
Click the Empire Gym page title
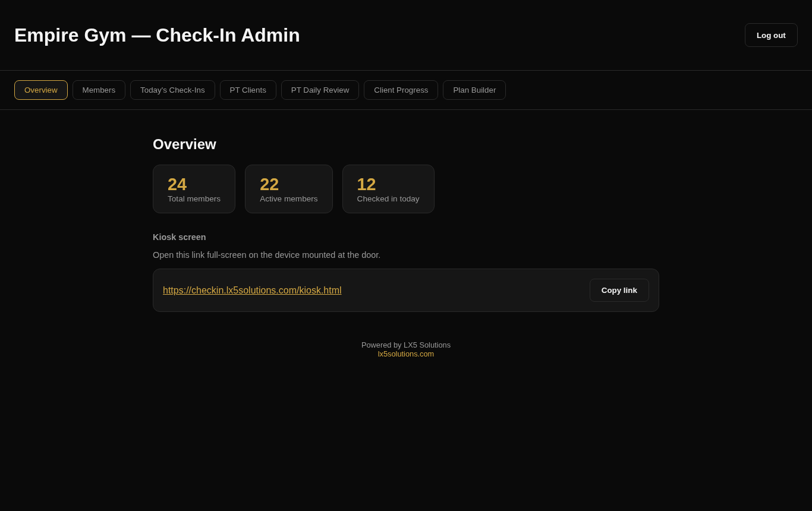(x=157, y=35)
